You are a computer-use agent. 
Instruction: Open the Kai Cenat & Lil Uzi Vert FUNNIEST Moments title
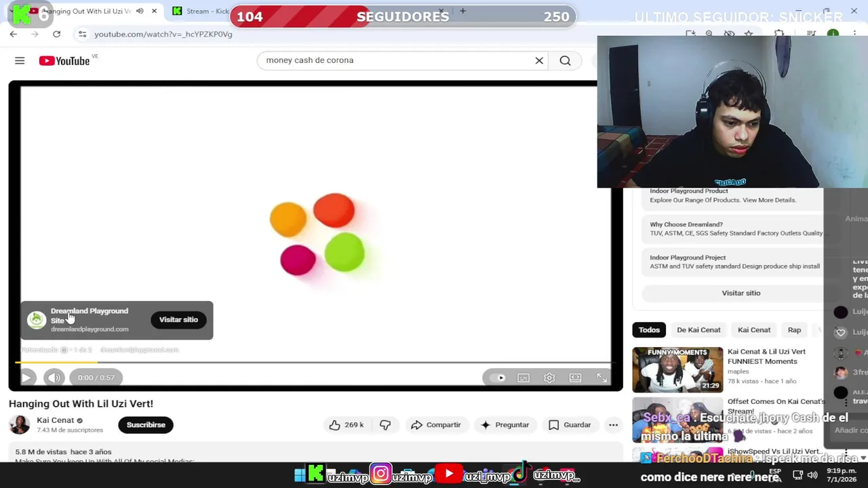[766, 357]
